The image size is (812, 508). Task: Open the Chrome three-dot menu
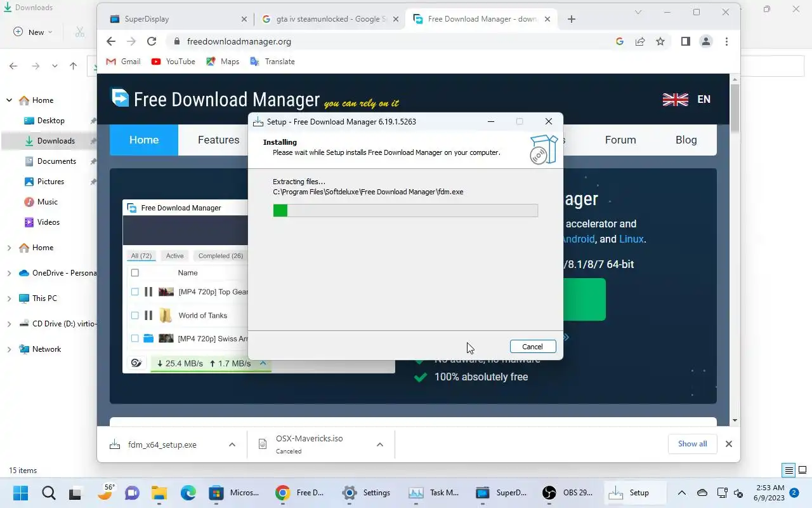[x=726, y=41]
